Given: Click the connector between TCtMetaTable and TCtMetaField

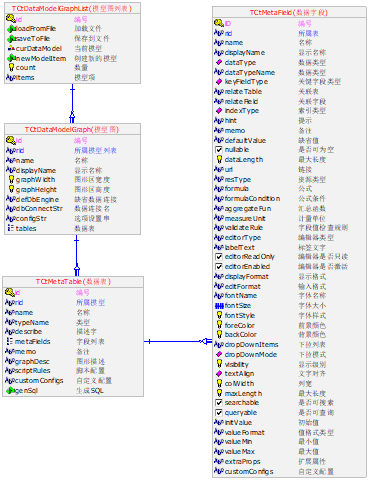Looking at the screenshot, I should (x=178, y=341).
